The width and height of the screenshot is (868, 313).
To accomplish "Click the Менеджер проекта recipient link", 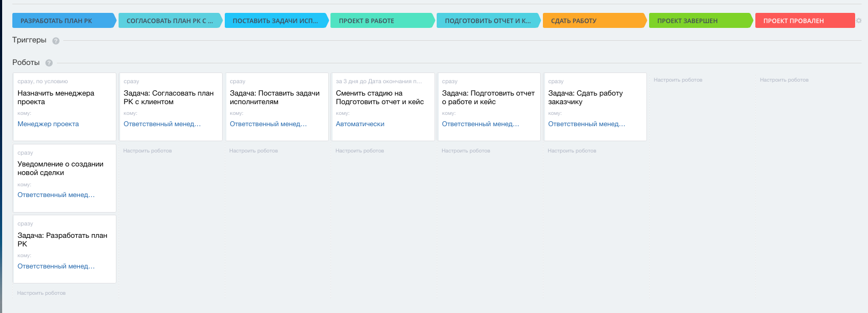I will coord(48,124).
